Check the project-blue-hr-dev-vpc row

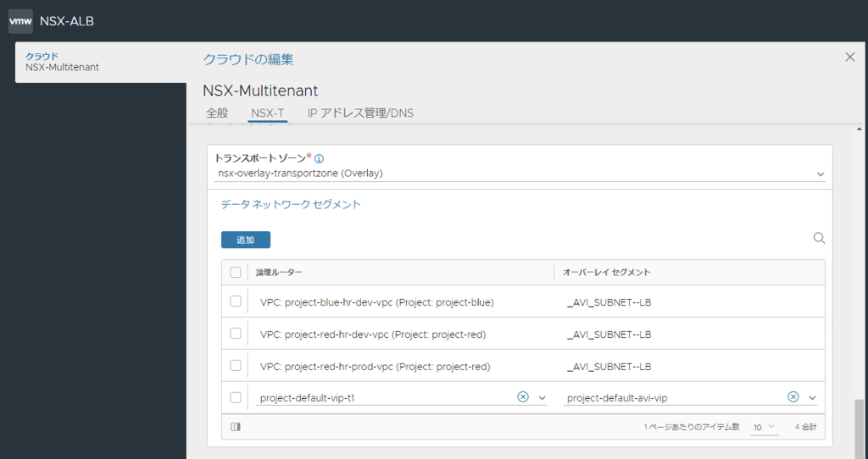(x=236, y=301)
